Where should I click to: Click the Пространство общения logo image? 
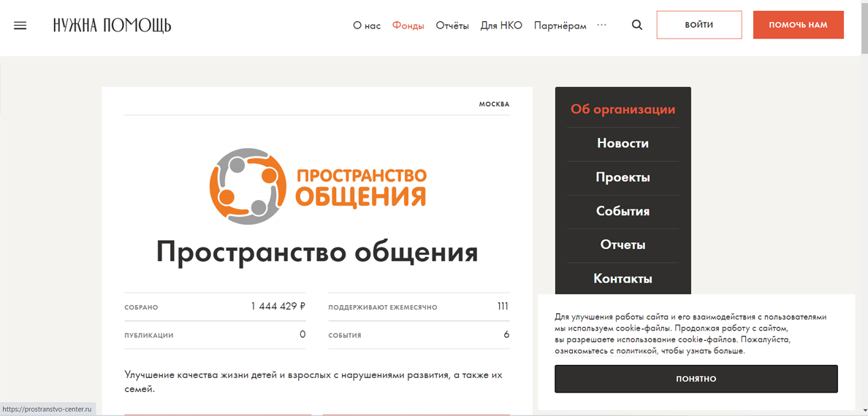tap(318, 188)
